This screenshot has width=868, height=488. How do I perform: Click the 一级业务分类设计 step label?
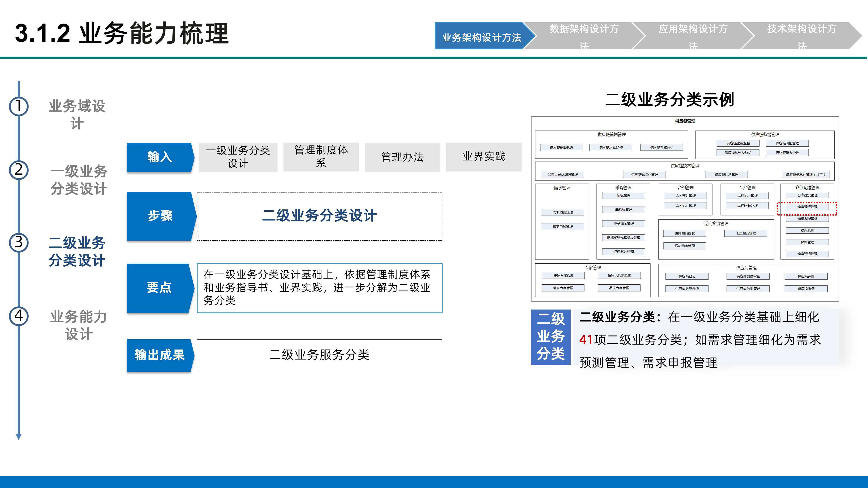79,180
